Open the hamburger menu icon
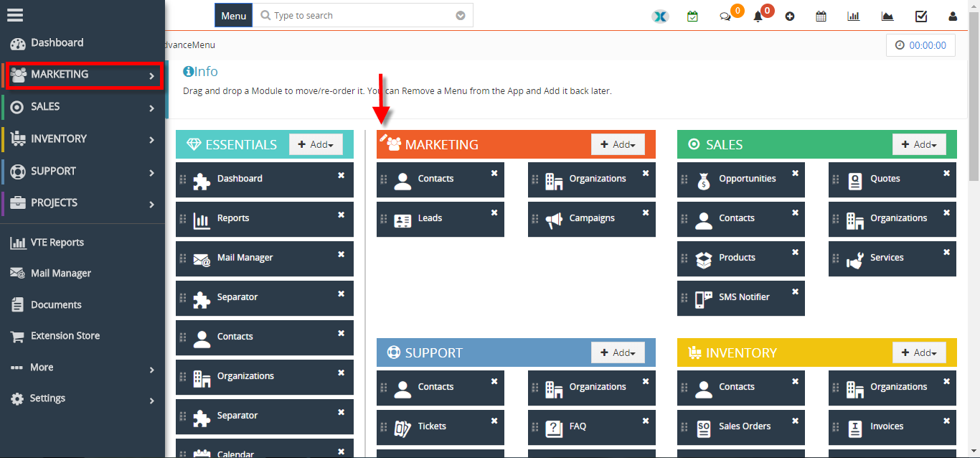Viewport: 980px width, 458px height. [x=15, y=14]
